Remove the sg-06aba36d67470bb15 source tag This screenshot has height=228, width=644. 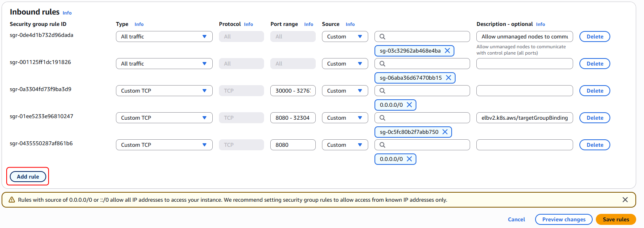click(x=448, y=78)
